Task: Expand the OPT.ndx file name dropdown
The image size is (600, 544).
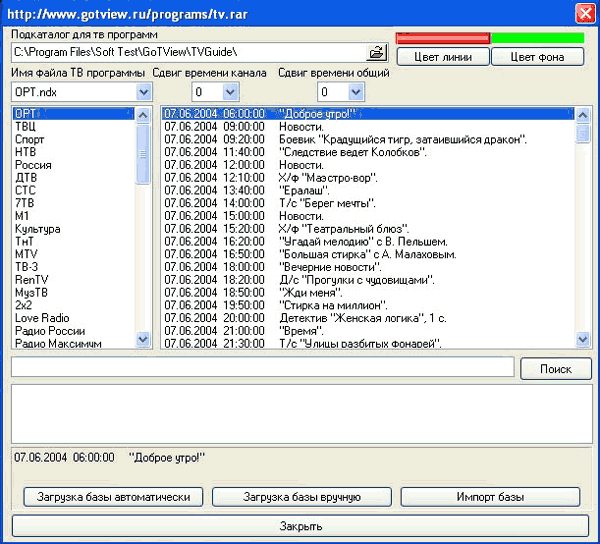Action: point(143,92)
